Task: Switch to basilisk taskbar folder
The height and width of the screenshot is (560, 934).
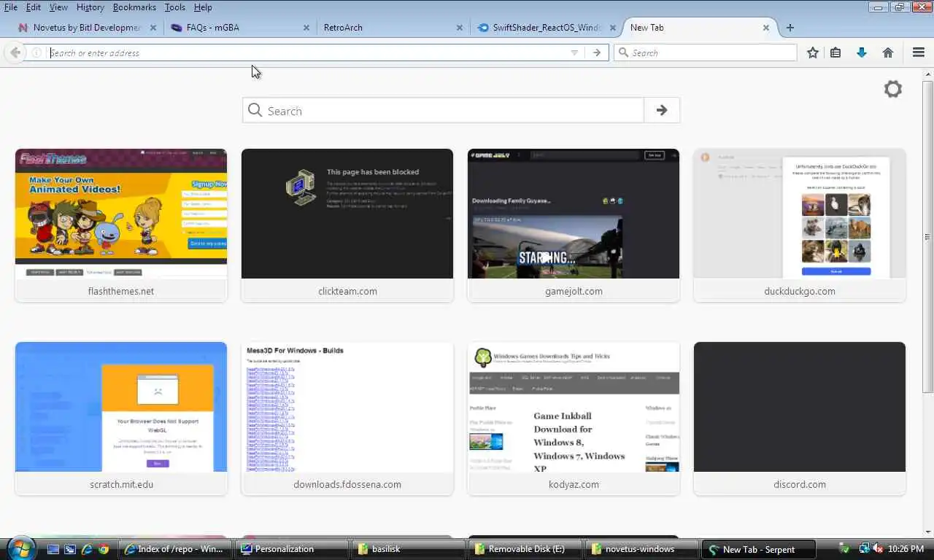Action: pyautogui.click(x=409, y=549)
